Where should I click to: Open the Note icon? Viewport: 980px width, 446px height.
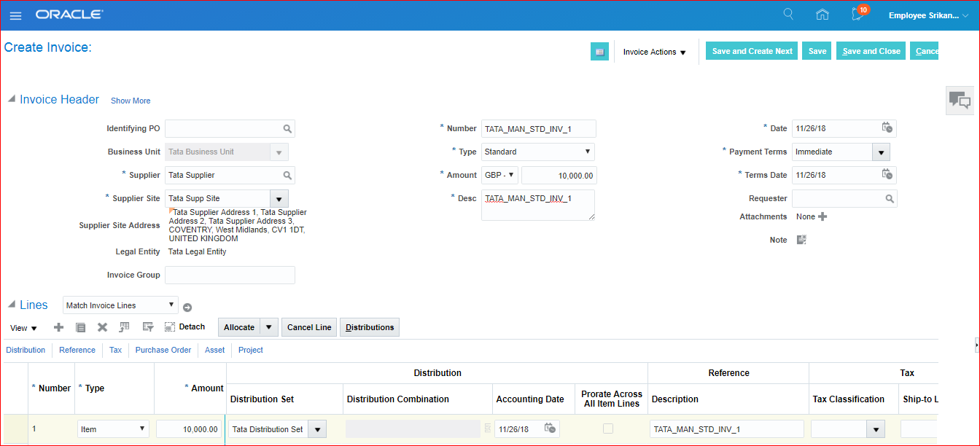click(x=801, y=240)
